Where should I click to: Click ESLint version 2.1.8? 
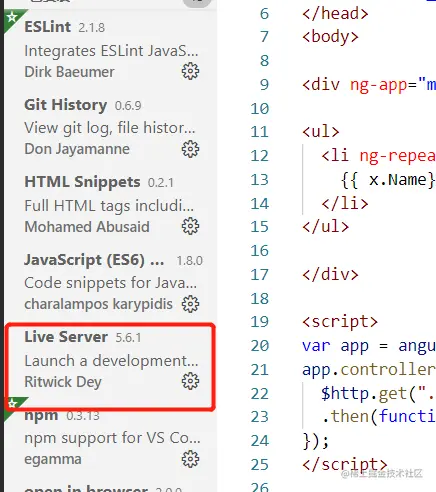[x=91, y=28]
